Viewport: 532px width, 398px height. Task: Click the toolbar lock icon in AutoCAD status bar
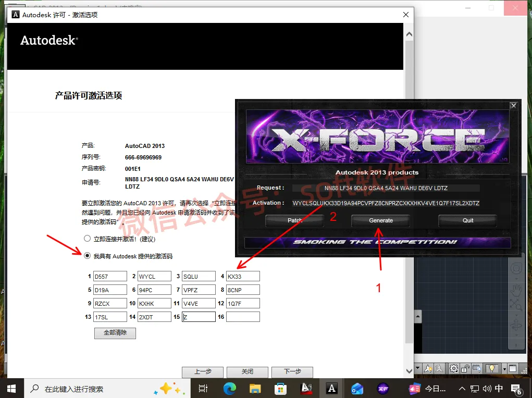coord(465,368)
